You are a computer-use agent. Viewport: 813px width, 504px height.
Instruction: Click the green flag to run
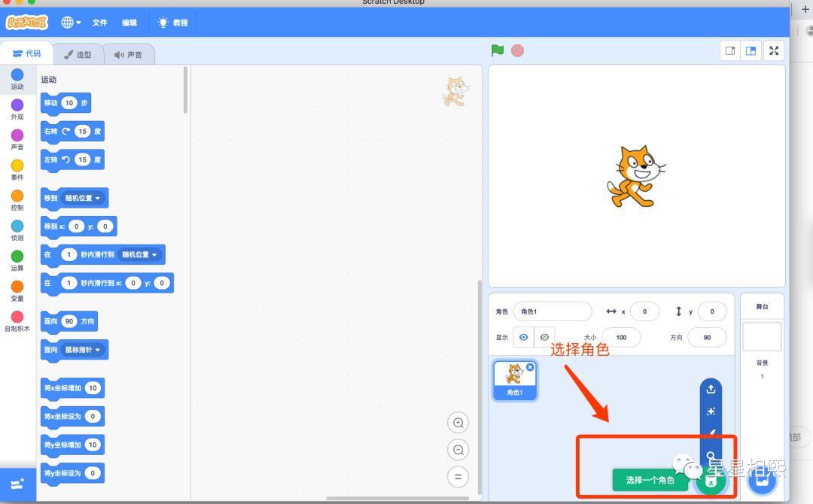coord(498,50)
